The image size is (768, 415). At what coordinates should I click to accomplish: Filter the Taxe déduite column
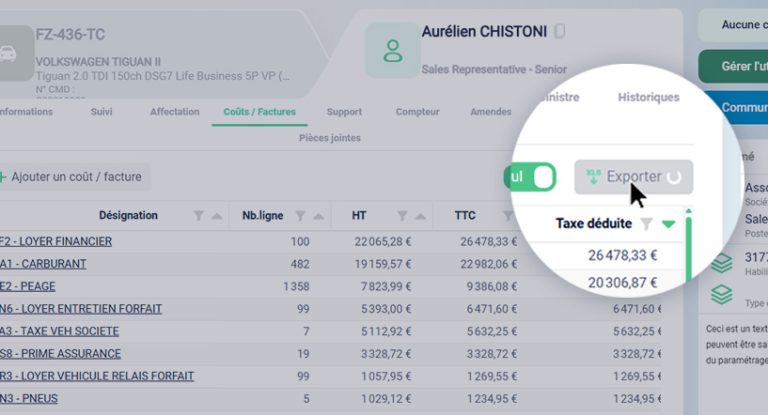647,224
